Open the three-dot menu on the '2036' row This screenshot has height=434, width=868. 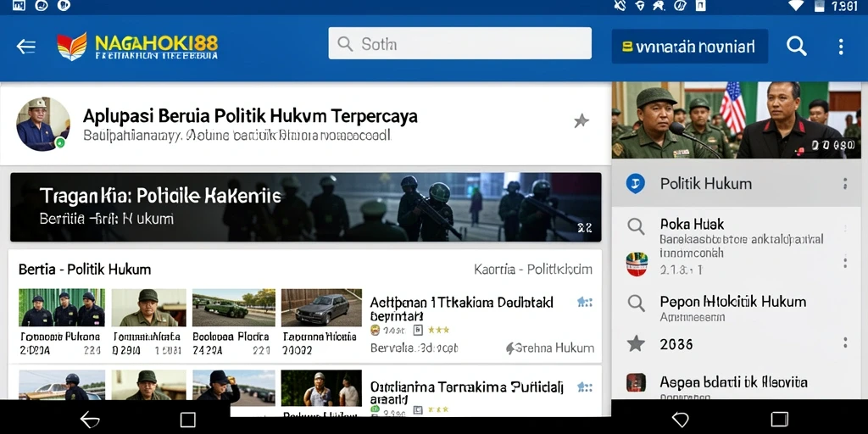[845, 343]
